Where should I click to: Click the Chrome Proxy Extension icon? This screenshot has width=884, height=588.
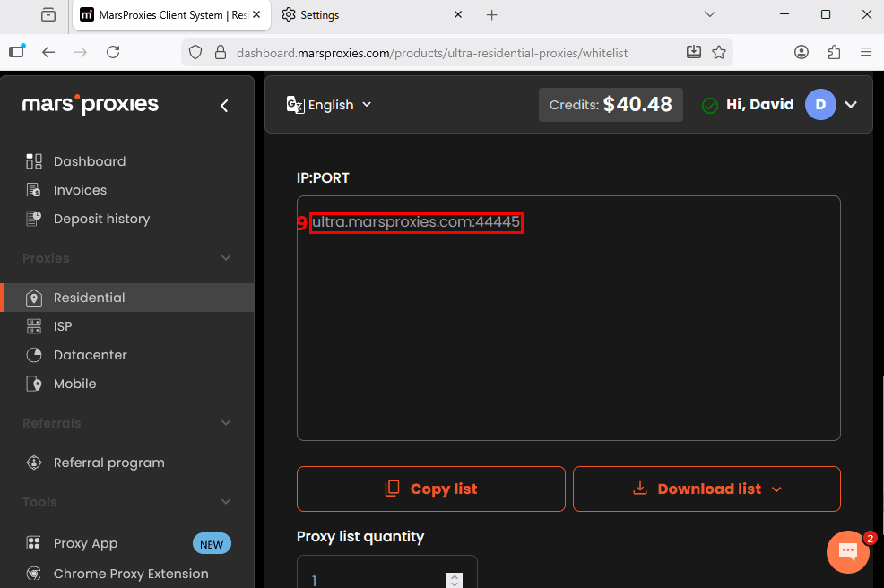tap(34, 574)
